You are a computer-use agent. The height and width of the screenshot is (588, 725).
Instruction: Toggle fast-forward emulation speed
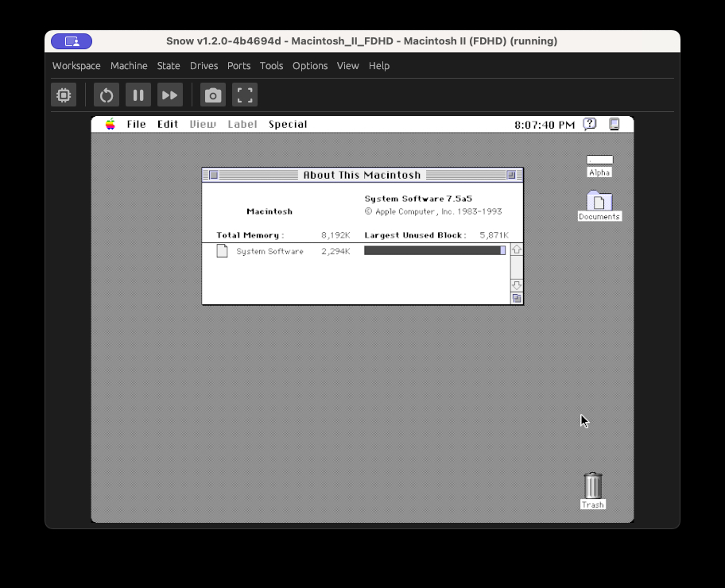click(169, 95)
